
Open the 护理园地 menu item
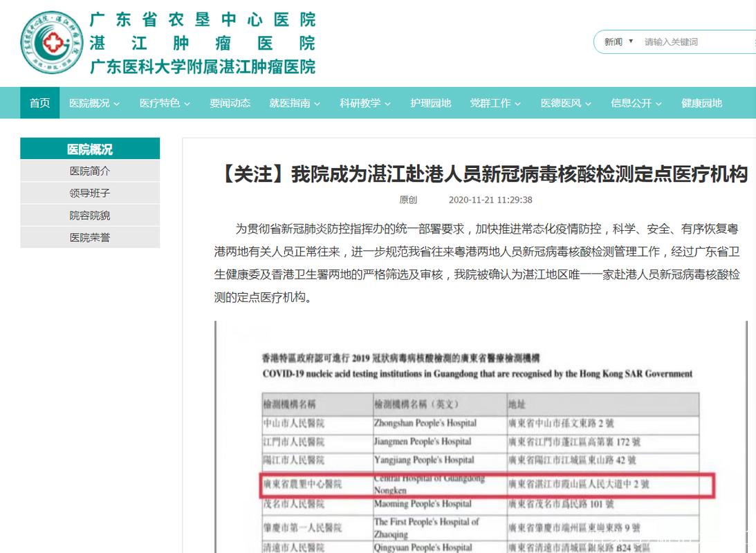pos(430,102)
